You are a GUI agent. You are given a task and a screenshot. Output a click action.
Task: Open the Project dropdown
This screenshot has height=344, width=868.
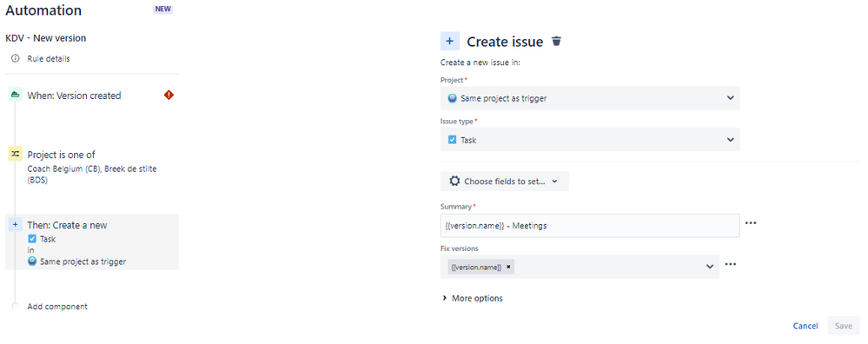pyautogui.click(x=590, y=98)
